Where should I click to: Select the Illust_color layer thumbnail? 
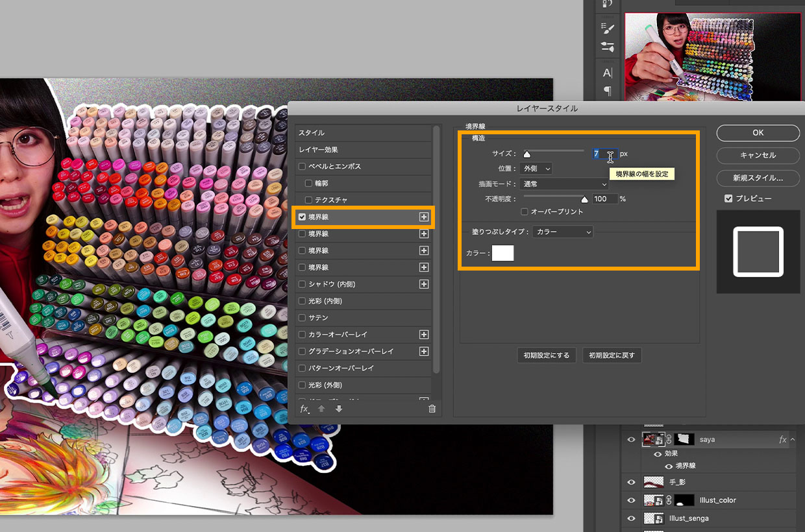pos(653,500)
